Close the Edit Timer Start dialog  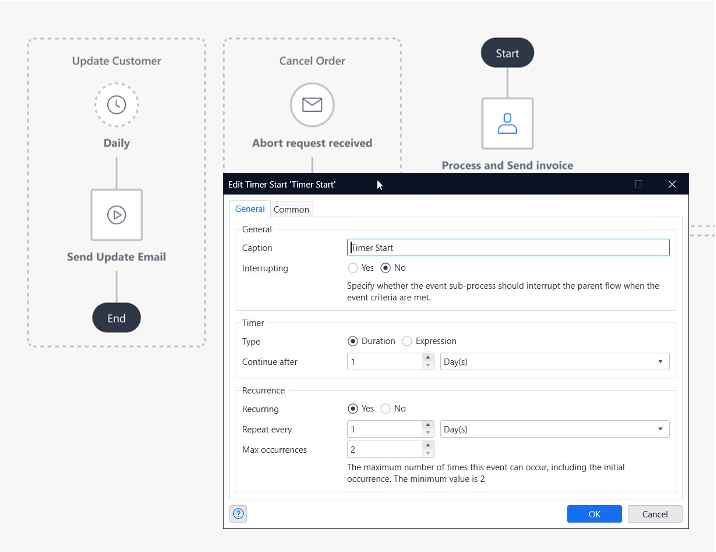click(x=672, y=184)
